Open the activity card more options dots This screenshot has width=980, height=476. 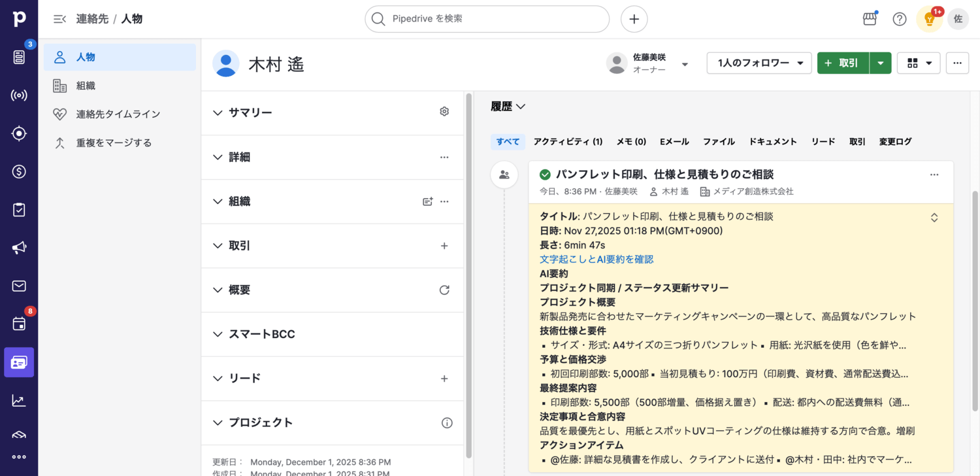934,175
